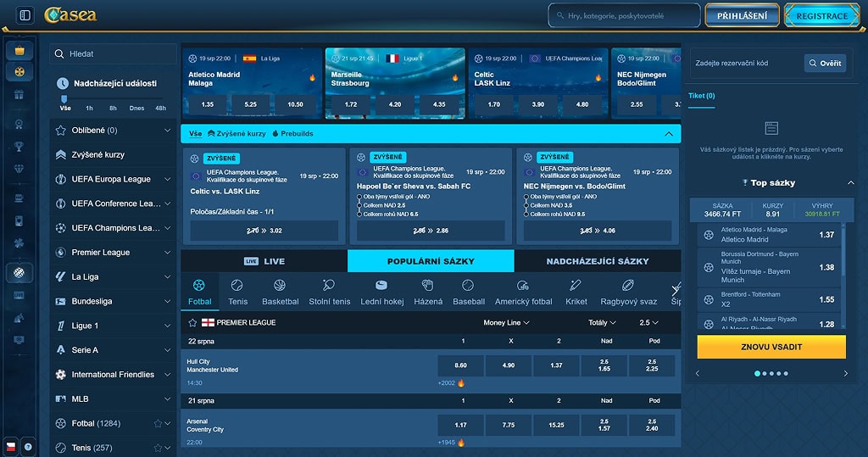Viewport: 868px width, 457px height.
Task: Open the 2.5 totals line dropdown
Action: coord(648,322)
